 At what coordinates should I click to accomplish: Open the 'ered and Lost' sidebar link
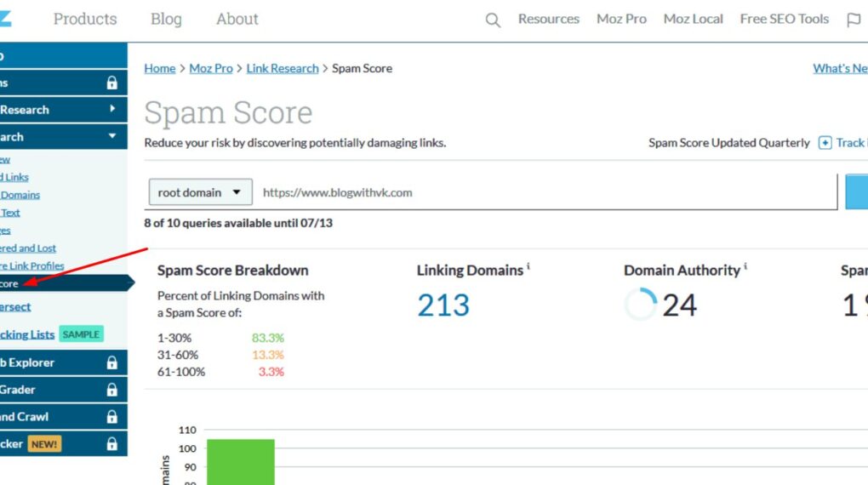coord(28,248)
